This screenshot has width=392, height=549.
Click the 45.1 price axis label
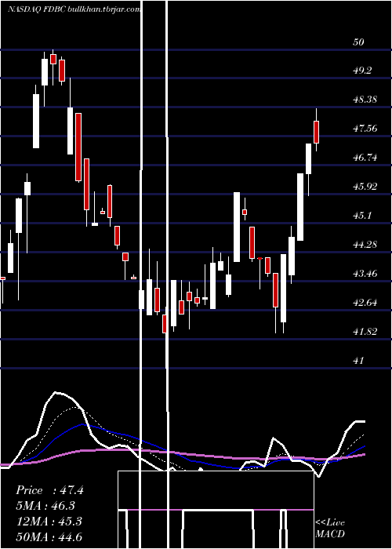(362, 216)
